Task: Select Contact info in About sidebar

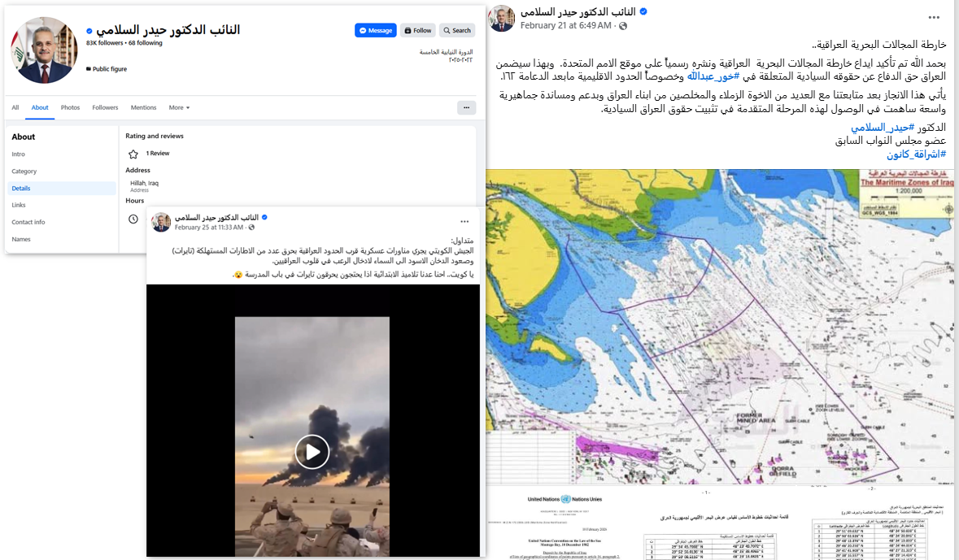Action: [28, 222]
